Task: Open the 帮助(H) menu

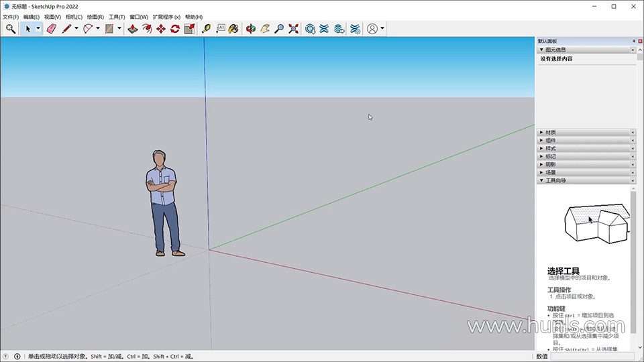Action: tap(194, 17)
